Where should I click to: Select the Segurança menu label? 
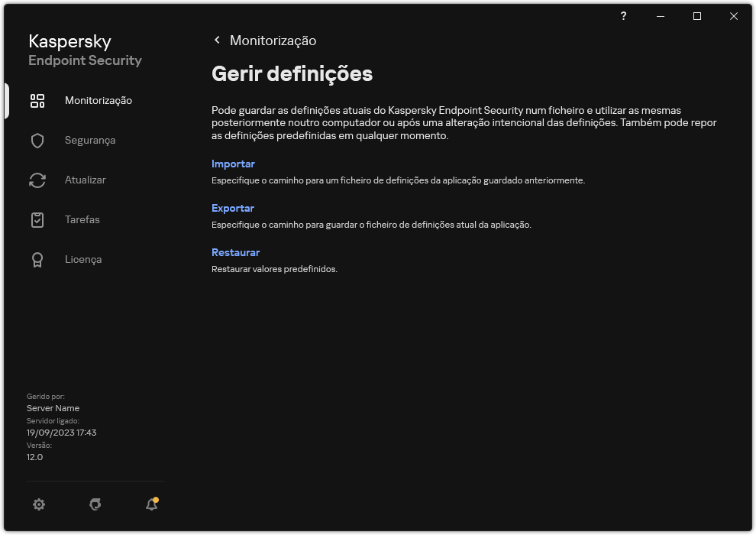point(90,141)
